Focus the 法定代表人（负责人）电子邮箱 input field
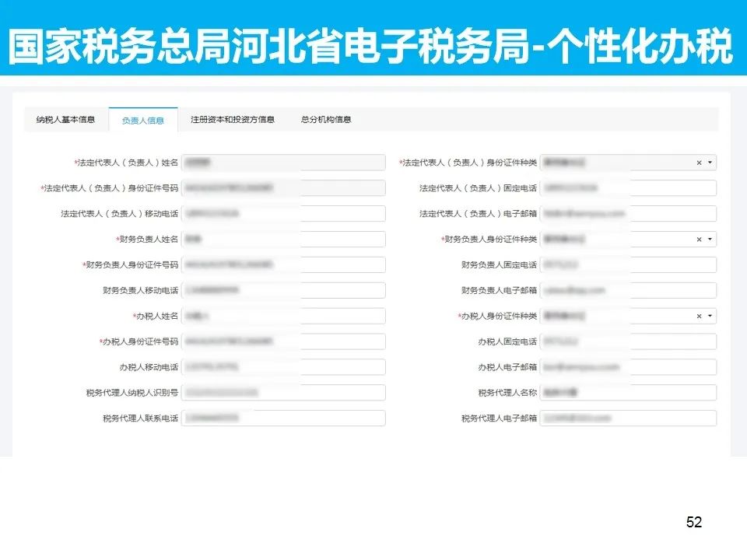Screen dimensions: 747x560 point(629,214)
